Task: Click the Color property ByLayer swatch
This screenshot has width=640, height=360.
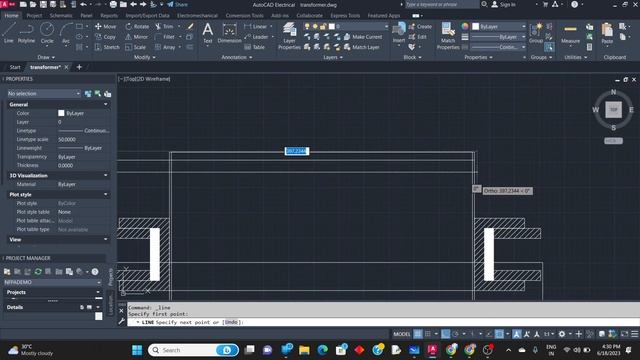Action: pyautogui.click(x=61, y=113)
